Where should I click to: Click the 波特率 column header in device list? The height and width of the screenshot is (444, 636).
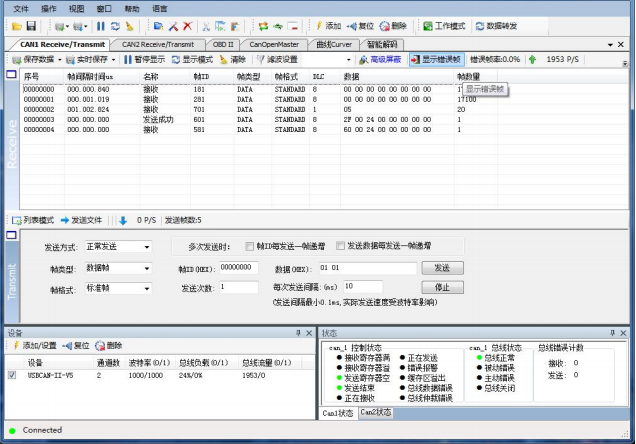[x=149, y=362]
